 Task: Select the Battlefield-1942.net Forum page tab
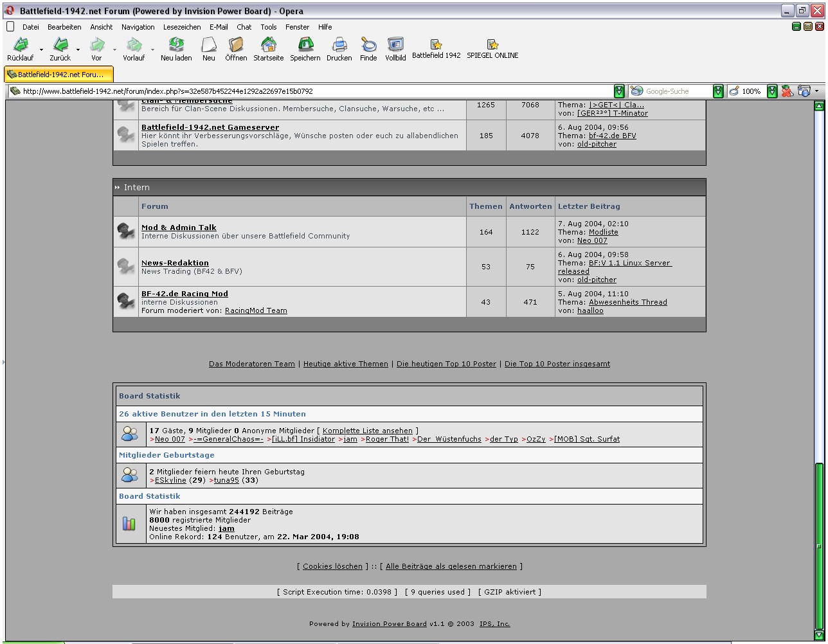click(x=59, y=75)
